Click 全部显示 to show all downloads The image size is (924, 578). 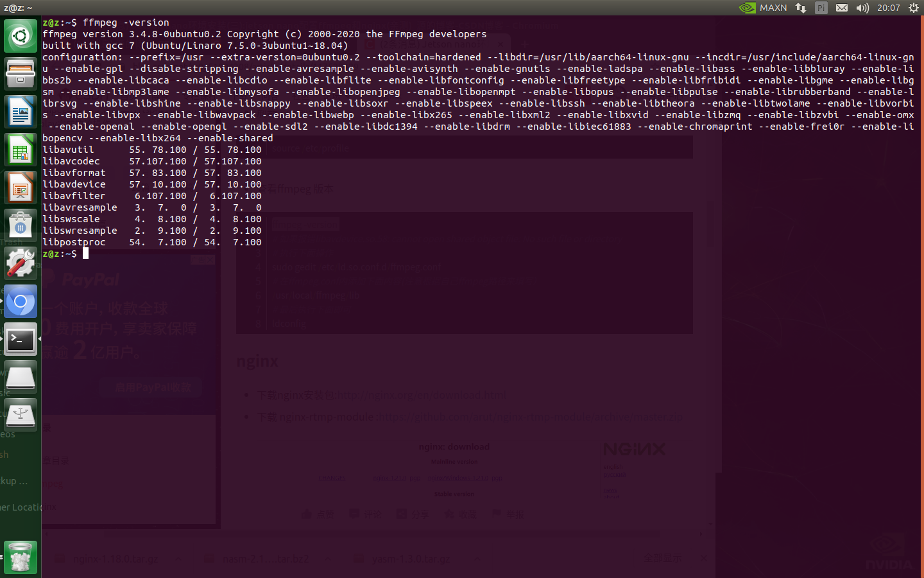click(x=662, y=558)
